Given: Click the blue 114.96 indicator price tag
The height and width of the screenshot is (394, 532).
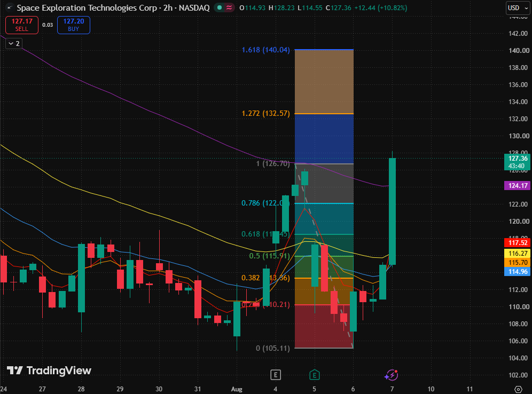Looking at the screenshot, I should (x=518, y=272).
